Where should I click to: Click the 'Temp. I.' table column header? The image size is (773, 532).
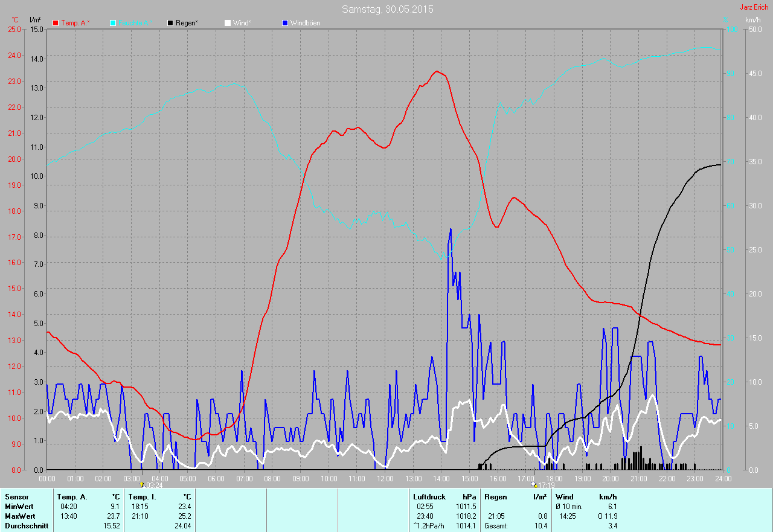coord(143,497)
